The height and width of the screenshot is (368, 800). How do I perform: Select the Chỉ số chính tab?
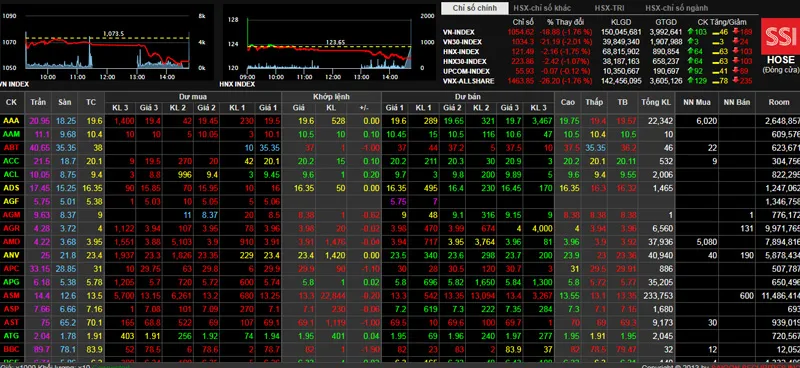pos(474,8)
